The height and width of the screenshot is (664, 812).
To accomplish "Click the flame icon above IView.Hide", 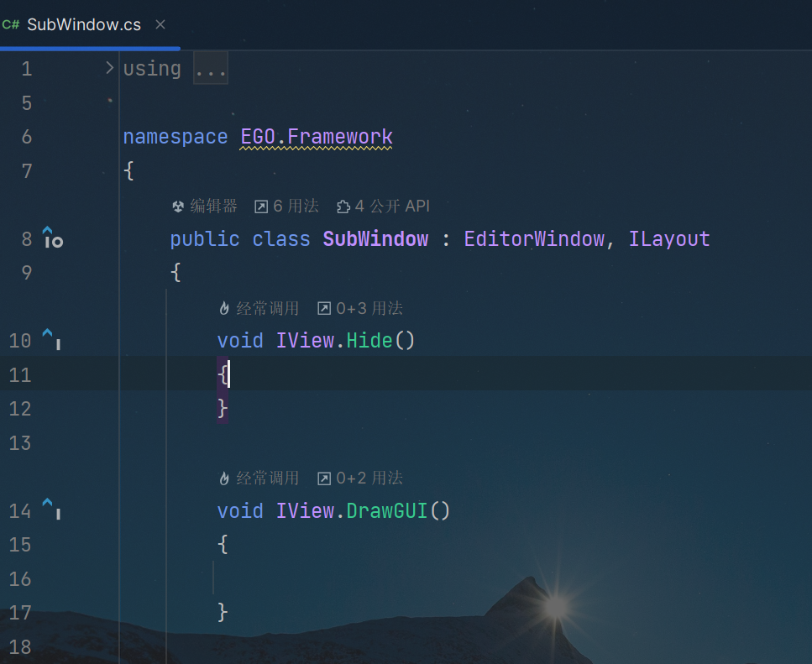I will tap(224, 308).
